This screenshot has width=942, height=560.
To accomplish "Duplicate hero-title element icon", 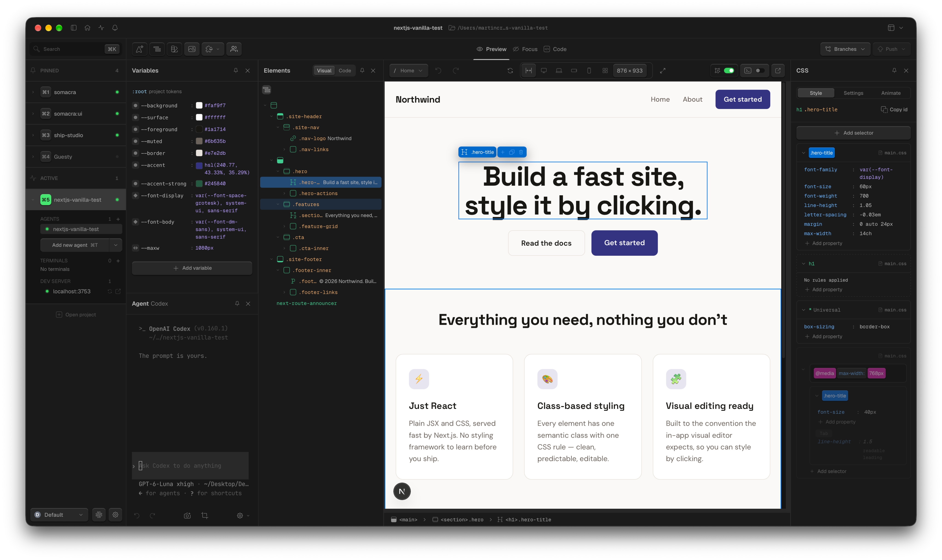I will [511, 152].
